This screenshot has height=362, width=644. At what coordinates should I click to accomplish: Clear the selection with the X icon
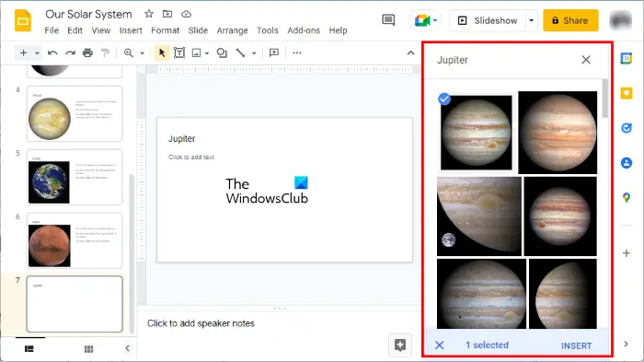tap(439, 345)
